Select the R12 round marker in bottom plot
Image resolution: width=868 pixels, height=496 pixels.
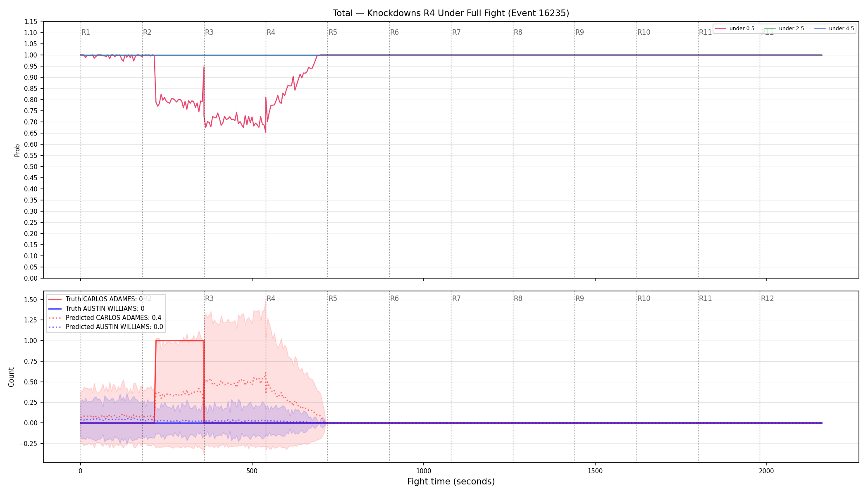point(767,298)
